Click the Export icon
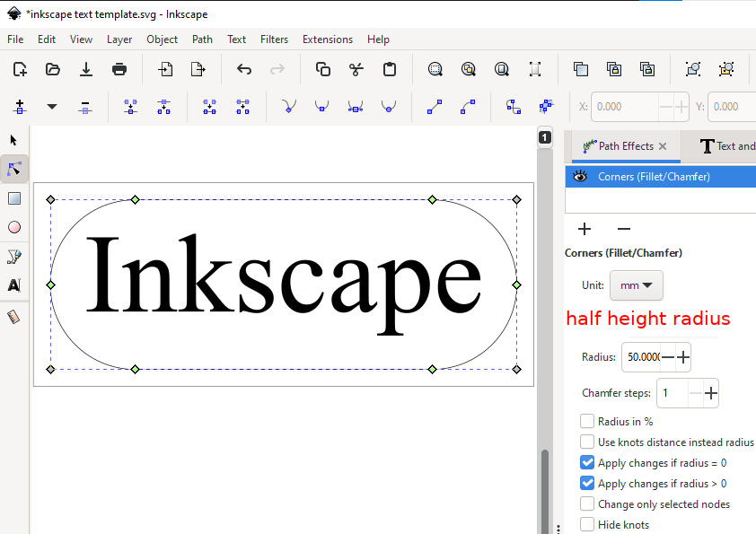The height and width of the screenshot is (534, 756). pyautogui.click(x=198, y=69)
